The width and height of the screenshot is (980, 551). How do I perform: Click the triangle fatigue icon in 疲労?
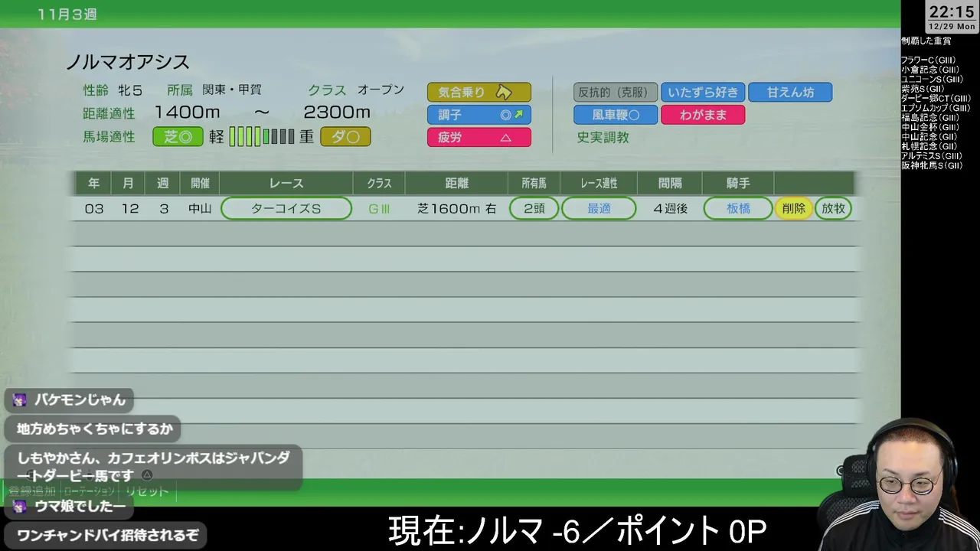(x=505, y=138)
